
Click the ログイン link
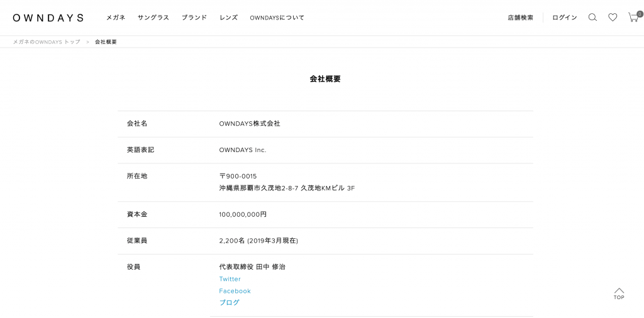coord(565,18)
